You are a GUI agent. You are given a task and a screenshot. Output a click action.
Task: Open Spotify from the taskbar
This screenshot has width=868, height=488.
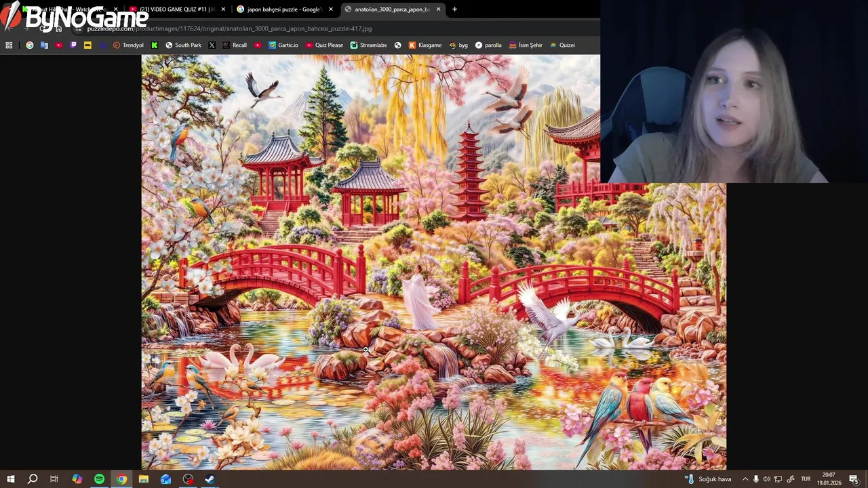coord(99,479)
